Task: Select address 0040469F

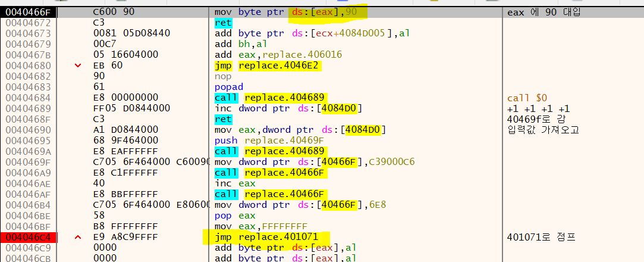Action: click(29, 162)
